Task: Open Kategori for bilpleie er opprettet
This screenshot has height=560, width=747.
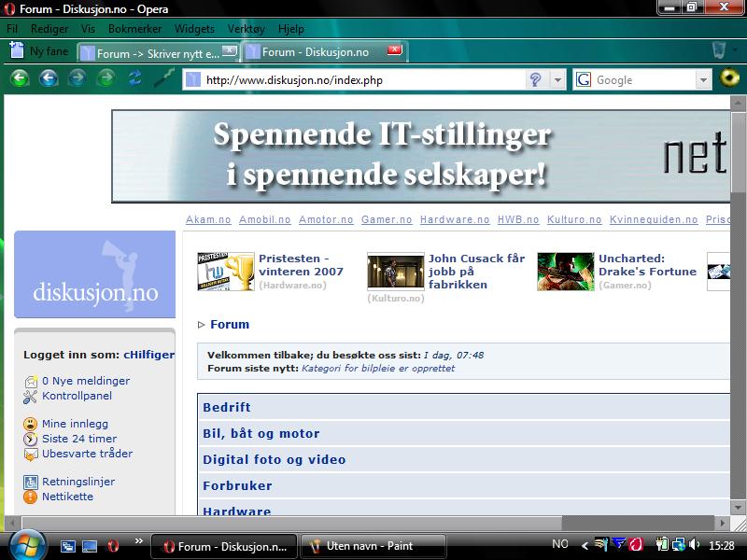Action: click(378, 368)
